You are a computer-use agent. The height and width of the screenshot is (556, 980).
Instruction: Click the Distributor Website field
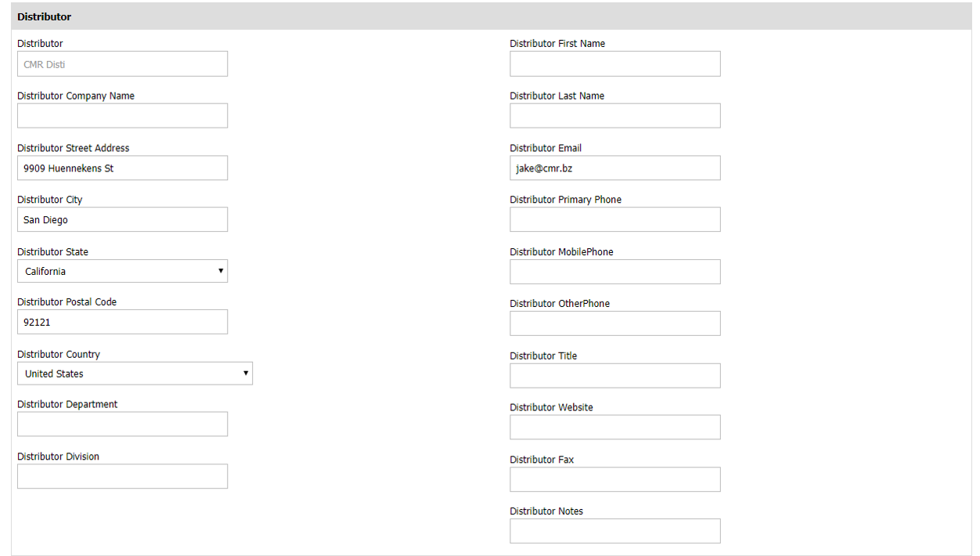tap(614, 428)
